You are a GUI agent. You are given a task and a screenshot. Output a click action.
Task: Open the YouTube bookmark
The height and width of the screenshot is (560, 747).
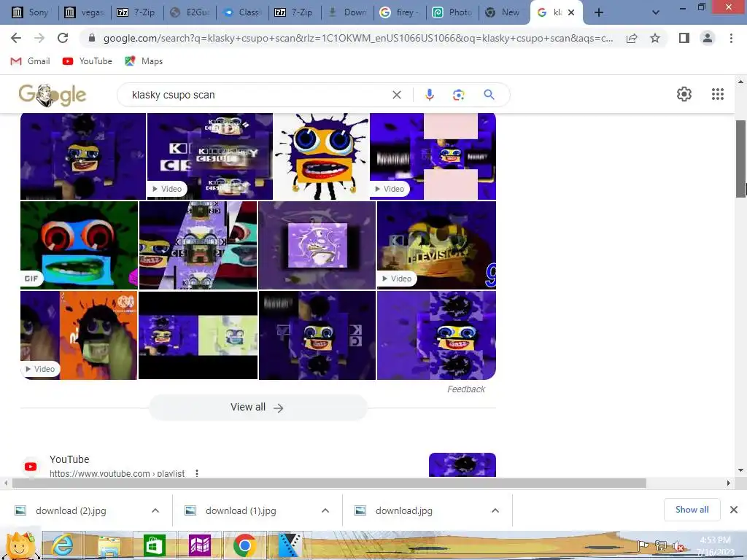(88, 61)
